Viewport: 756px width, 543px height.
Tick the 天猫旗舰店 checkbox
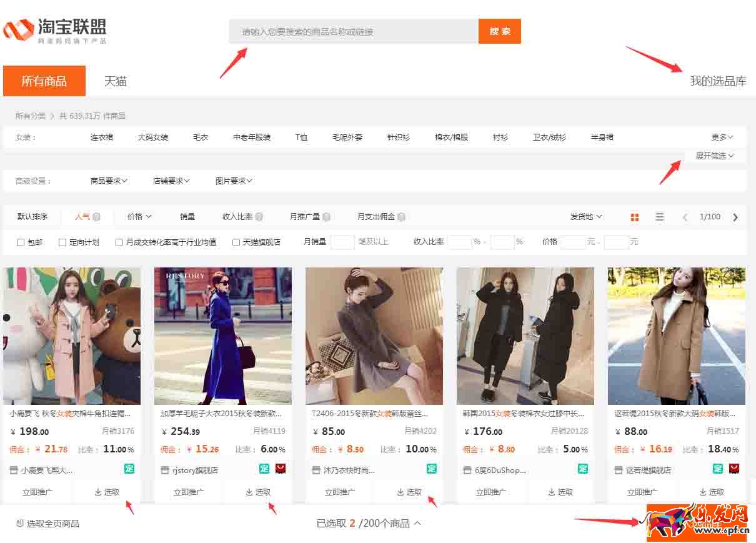(x=236, y=242)
